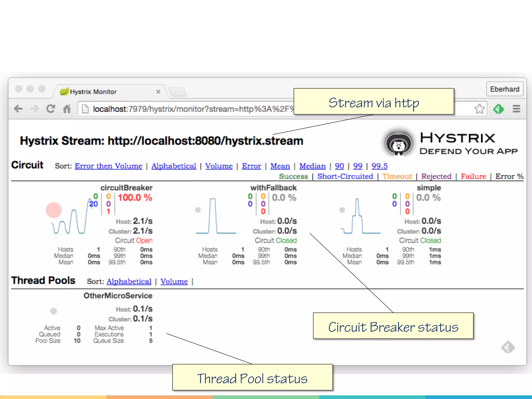Open the browser hamburger menu

(x=516, y=109)
